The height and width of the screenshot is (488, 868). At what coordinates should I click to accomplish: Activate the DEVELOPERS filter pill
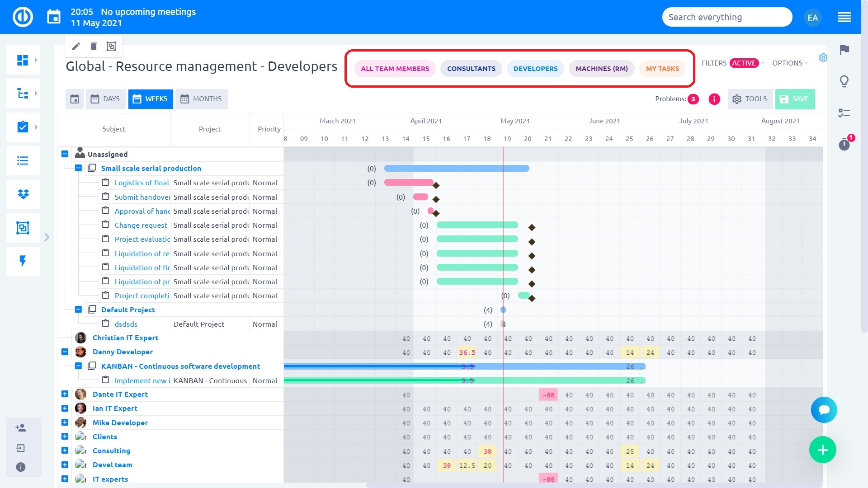[x=535, y=69]
